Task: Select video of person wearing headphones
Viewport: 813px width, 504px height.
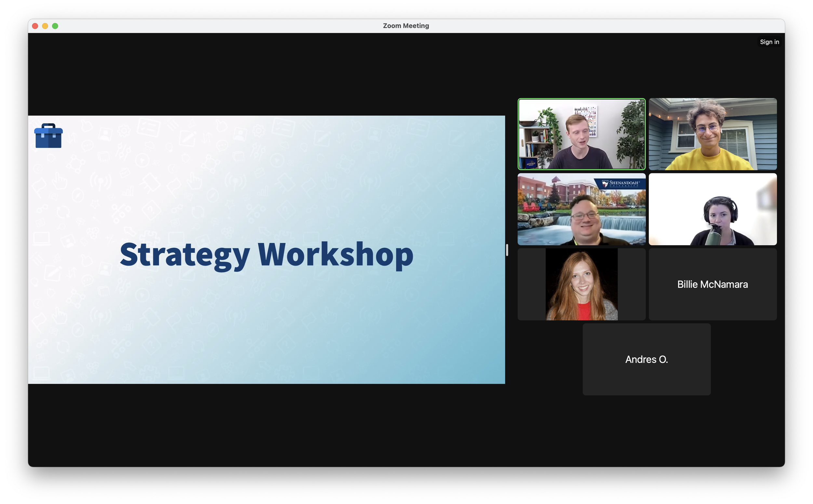Action: [x=712, y=209]
